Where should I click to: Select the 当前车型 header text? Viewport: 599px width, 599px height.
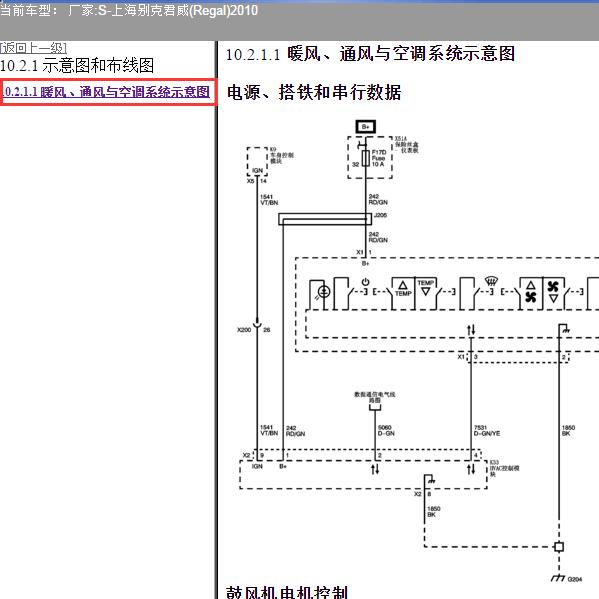click(x=129, y=10)
